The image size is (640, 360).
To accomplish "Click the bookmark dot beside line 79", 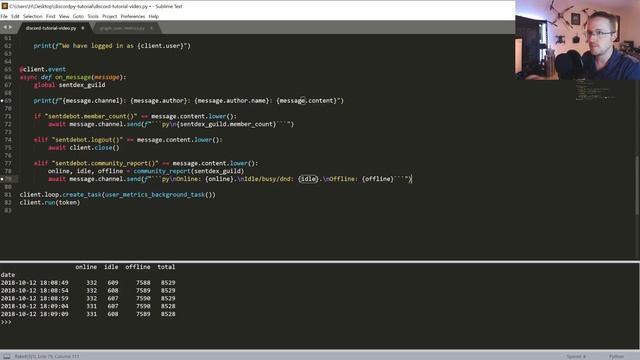I will [x=2, y=179].
